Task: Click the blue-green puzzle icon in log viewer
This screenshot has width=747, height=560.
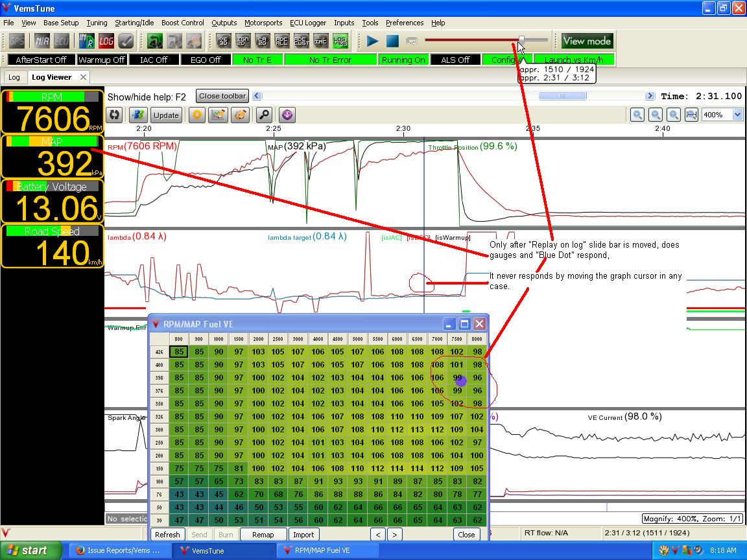Action: point(138,115)
